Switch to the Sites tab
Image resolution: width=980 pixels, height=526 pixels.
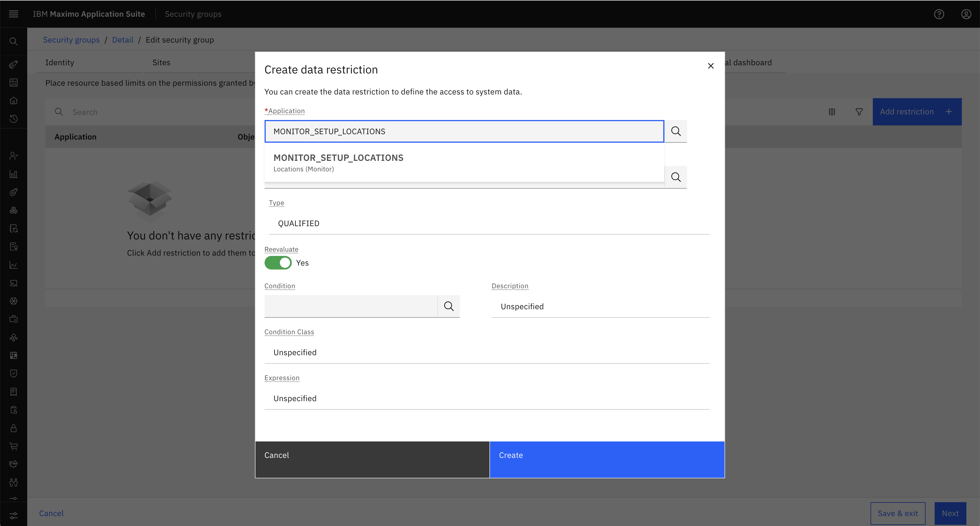pos(161,62)
